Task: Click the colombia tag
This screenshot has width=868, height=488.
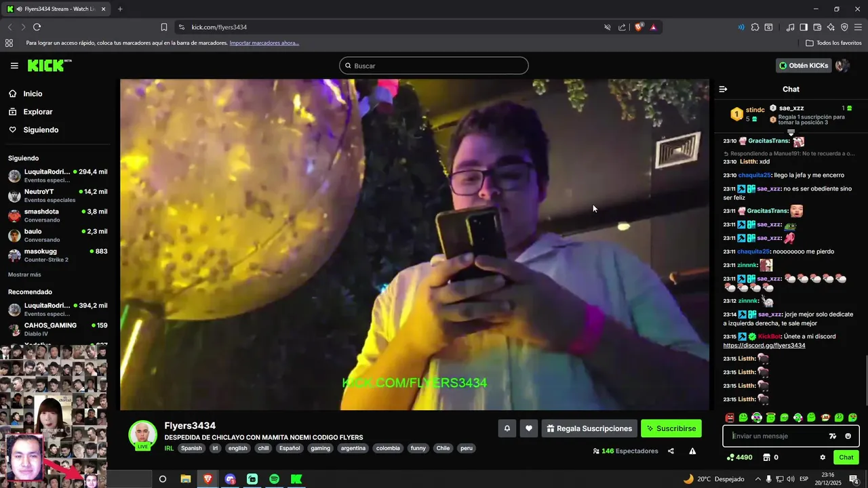Action: tap(388, 448)
